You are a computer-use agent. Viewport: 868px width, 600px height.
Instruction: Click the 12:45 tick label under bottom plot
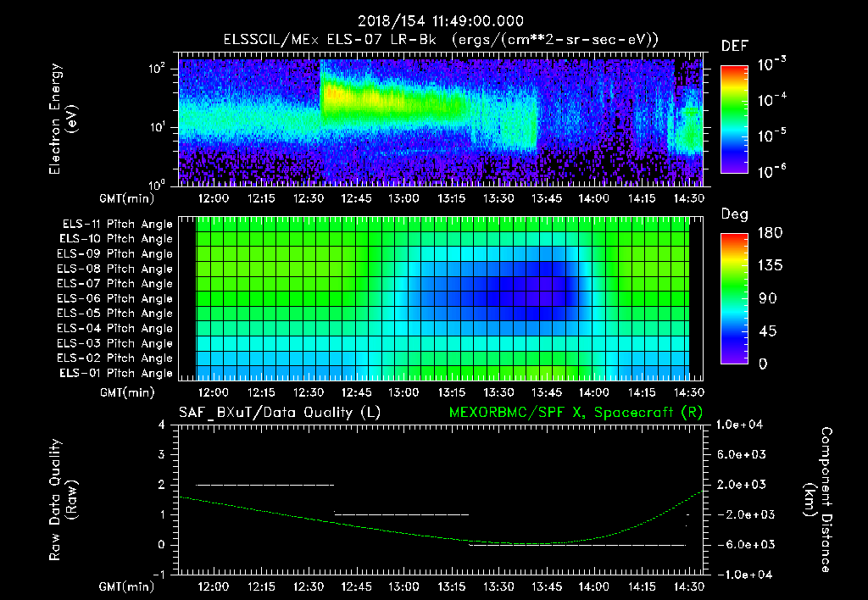point(356,586)
